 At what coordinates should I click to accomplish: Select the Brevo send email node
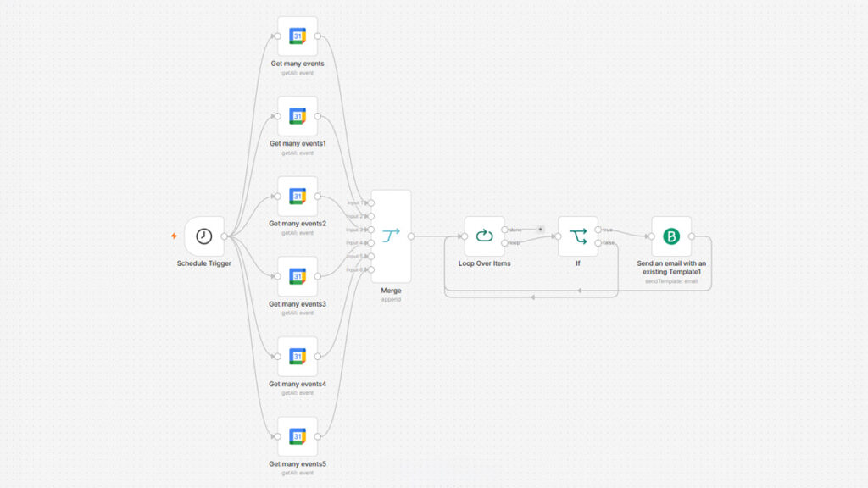(671, 236)
